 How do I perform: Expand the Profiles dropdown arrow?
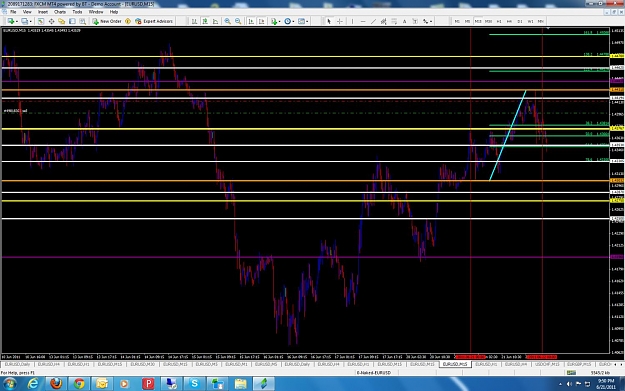tap(30, 22)
